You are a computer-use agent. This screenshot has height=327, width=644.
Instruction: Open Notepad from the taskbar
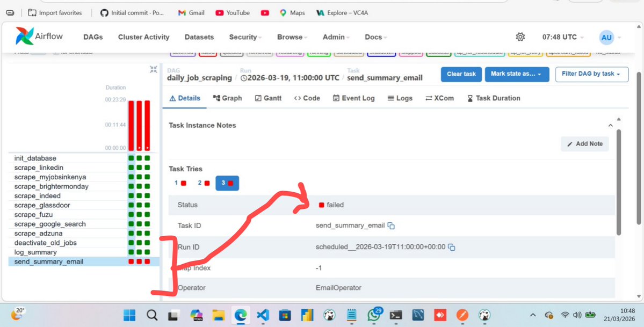(x=352, y=316)
